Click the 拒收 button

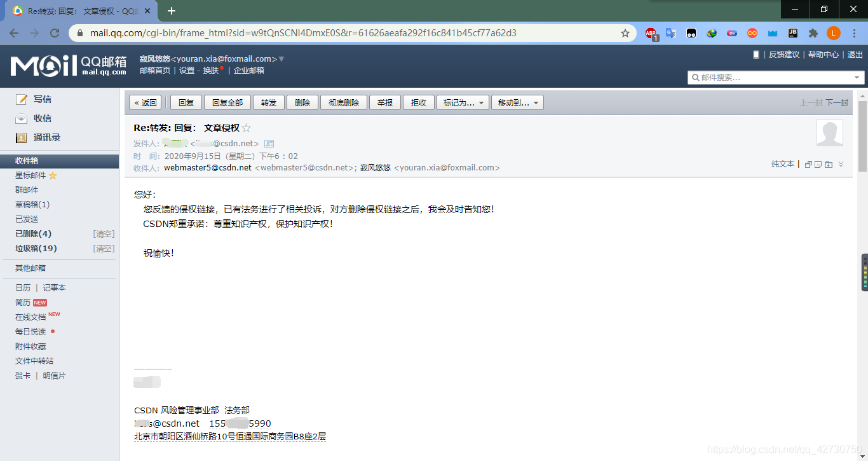click(419, 103)
